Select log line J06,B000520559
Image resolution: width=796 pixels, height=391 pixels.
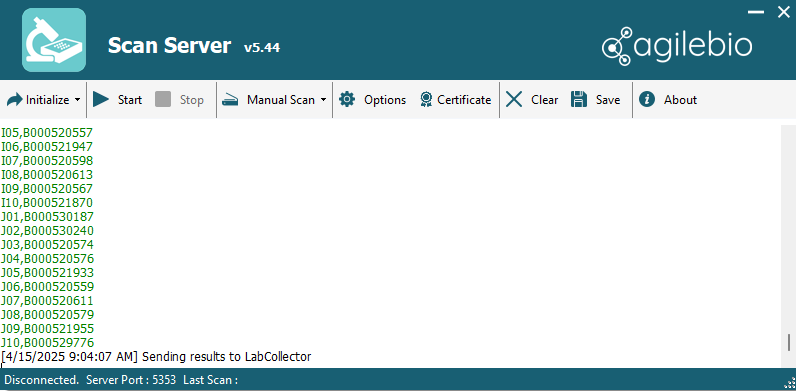(x=47, y=286)
